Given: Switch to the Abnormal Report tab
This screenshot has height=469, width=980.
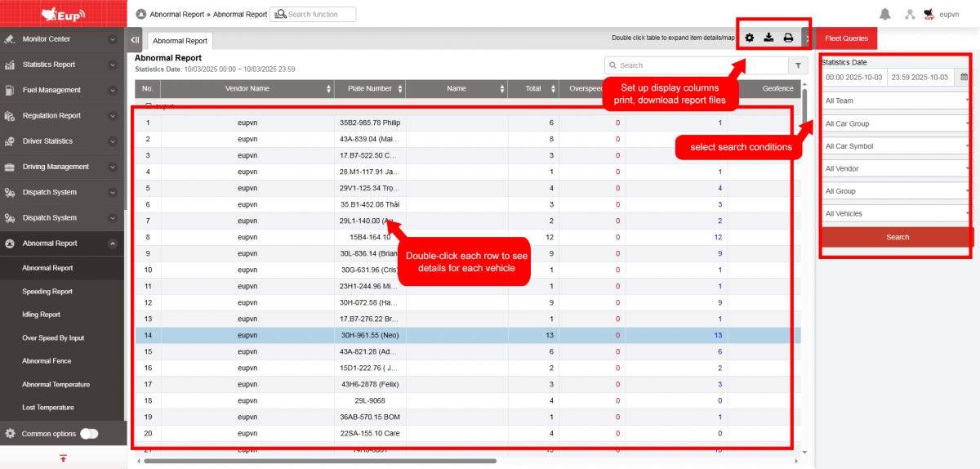Looking at the screenshot, I should 180,41.
